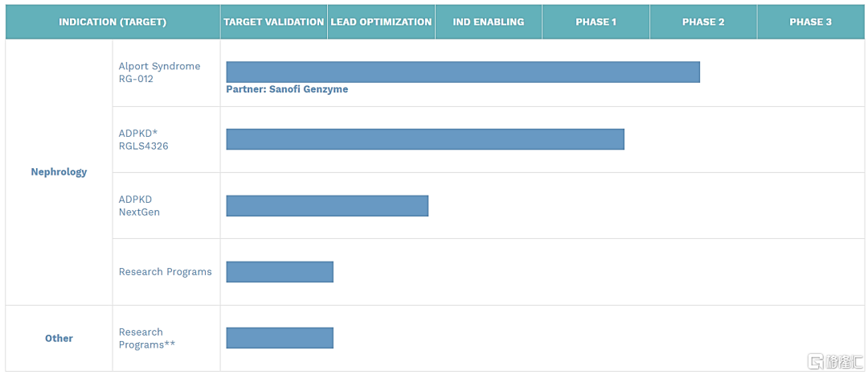
Task: Click the Target Validation column header
Action: point(274,22)
